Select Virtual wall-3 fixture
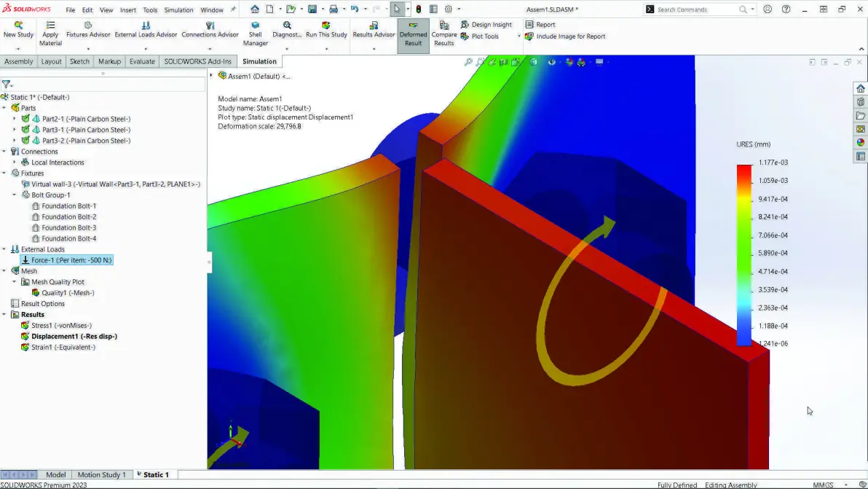The height and width of the screenshot is (489, 868). pos(111,184)
